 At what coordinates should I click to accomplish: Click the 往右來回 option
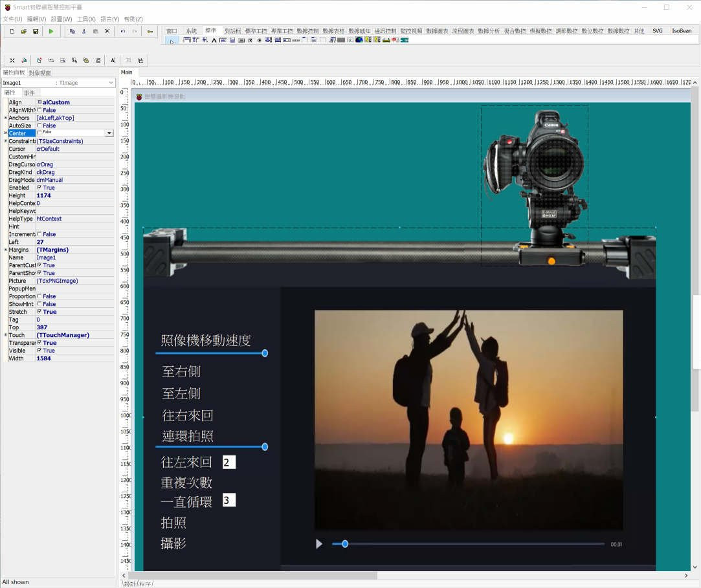(187, 415)
